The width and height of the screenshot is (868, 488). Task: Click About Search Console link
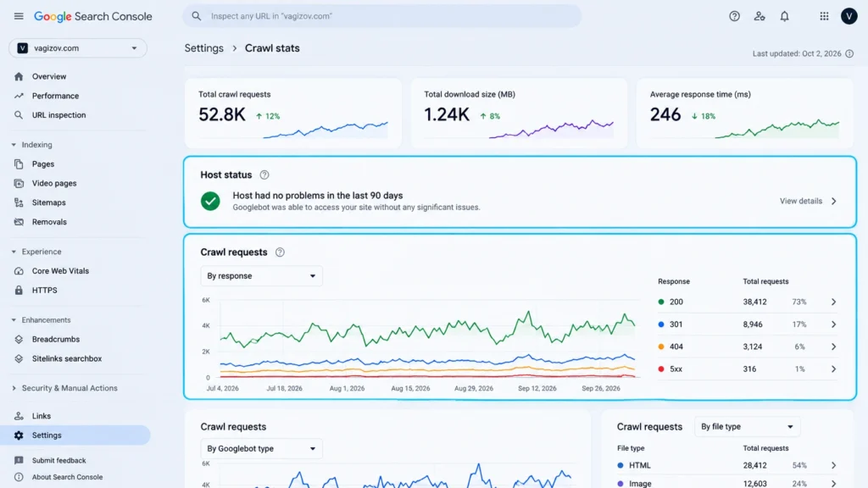67,477
